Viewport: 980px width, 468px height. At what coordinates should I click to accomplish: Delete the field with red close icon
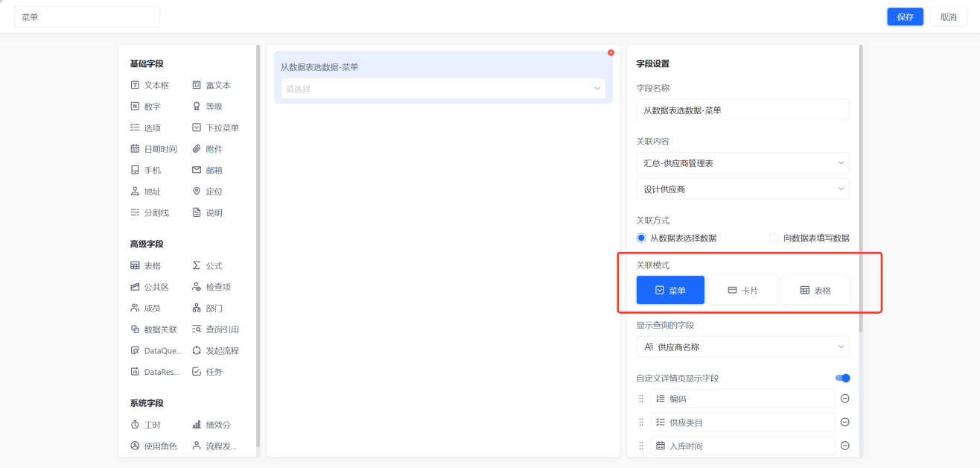(611, 53)
